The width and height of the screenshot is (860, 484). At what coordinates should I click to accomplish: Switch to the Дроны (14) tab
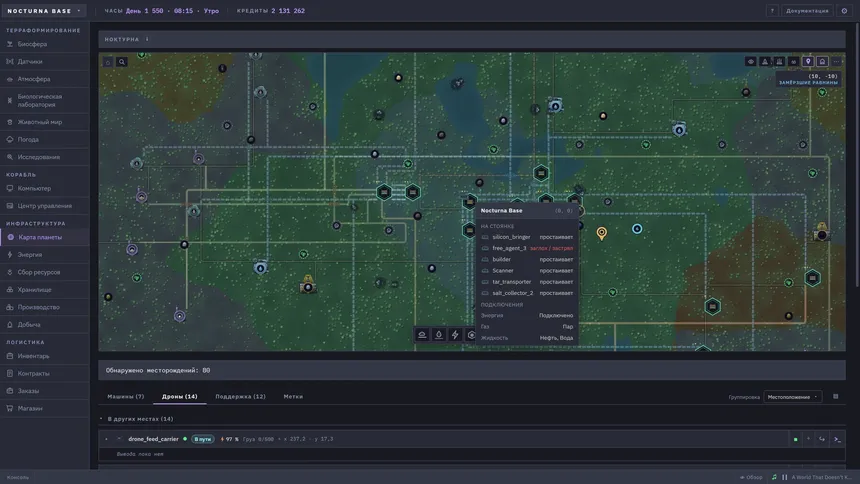(x=179, y=396)
